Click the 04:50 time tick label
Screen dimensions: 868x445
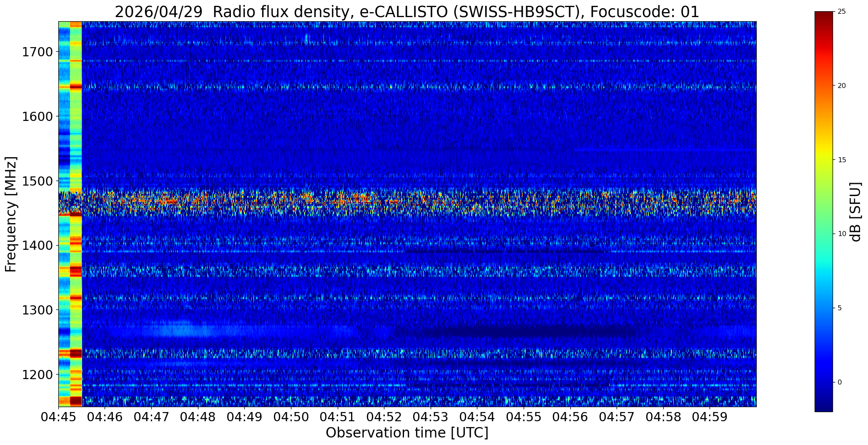point(291,417)
